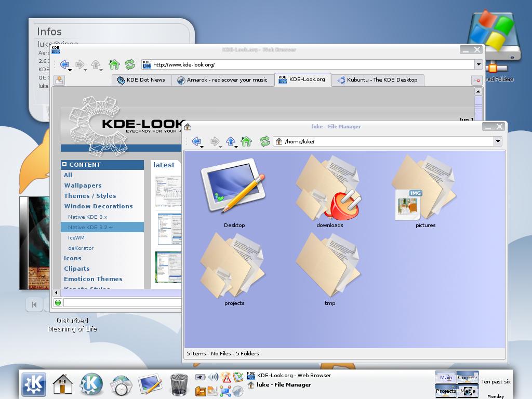Open the Icons link in CONTENT
The image size is (532, 399).
[x=73, y=258]
